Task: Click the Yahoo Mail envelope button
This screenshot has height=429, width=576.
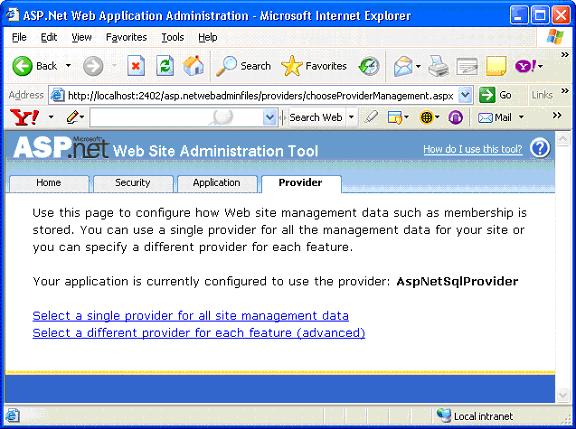Action: coord(494,118)
